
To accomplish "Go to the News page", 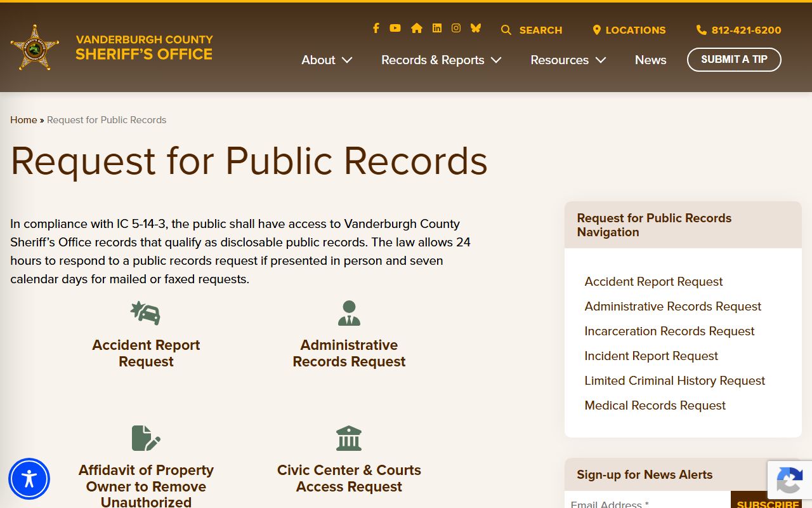I will (651, 60).
